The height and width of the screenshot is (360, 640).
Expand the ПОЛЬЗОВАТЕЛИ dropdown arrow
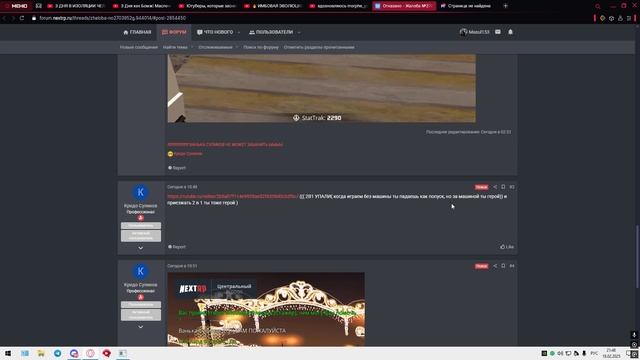[x=299, y=32]
